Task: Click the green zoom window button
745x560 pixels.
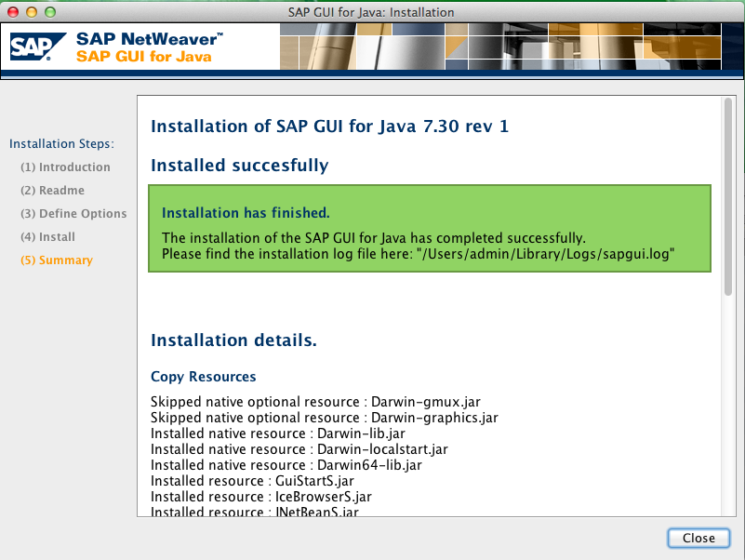Action: click(50, 12)
